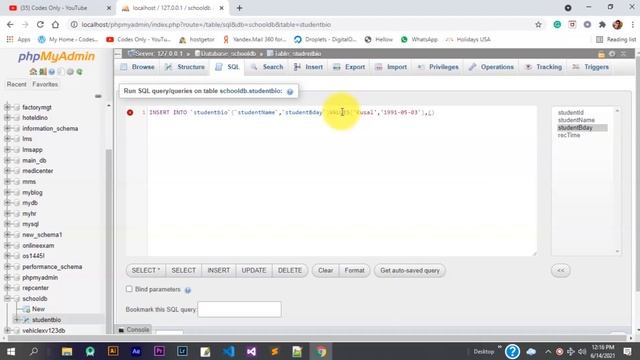Open studentbio table in tree
Screen dimensions: 640x360
point(46,320)
